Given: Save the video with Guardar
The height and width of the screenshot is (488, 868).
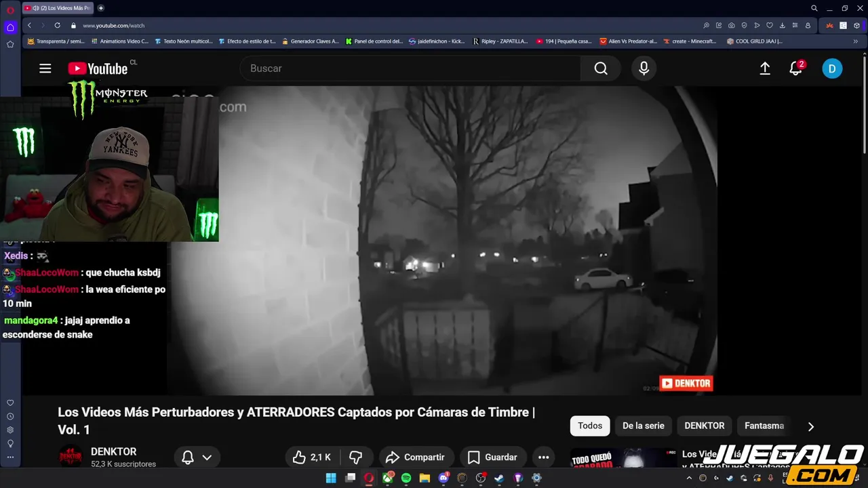Looking at the screenshot, I should [493, 457].
